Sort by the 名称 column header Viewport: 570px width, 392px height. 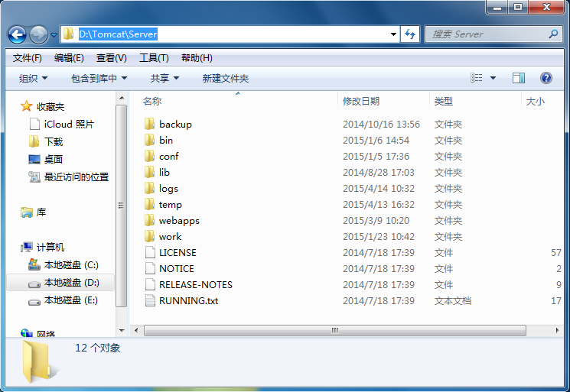point(152,101)
